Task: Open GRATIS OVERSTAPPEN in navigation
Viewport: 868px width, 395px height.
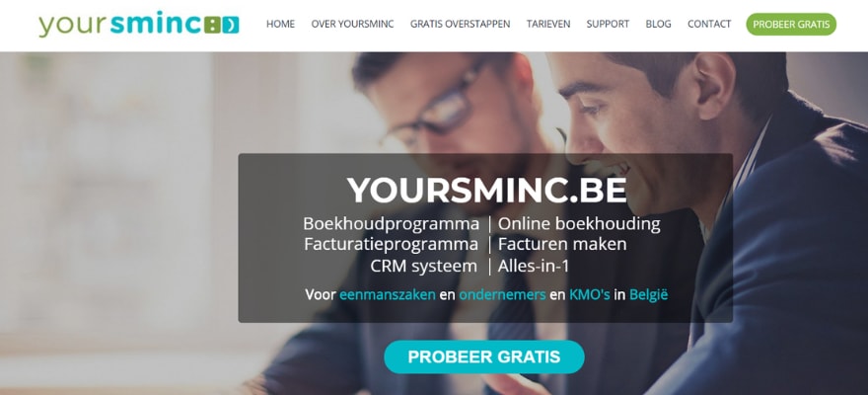Action: (460, 25)
